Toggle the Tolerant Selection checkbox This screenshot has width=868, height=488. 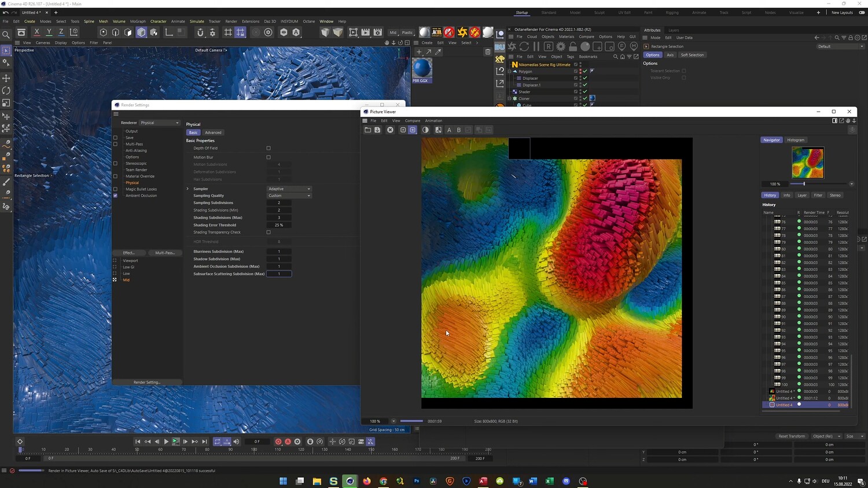coord(683,71)
